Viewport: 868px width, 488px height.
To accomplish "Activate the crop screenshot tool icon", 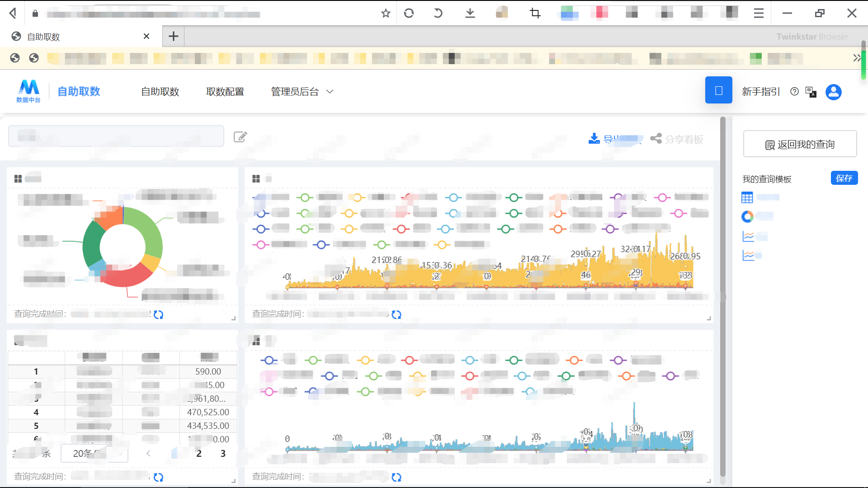I will point(535,14).
